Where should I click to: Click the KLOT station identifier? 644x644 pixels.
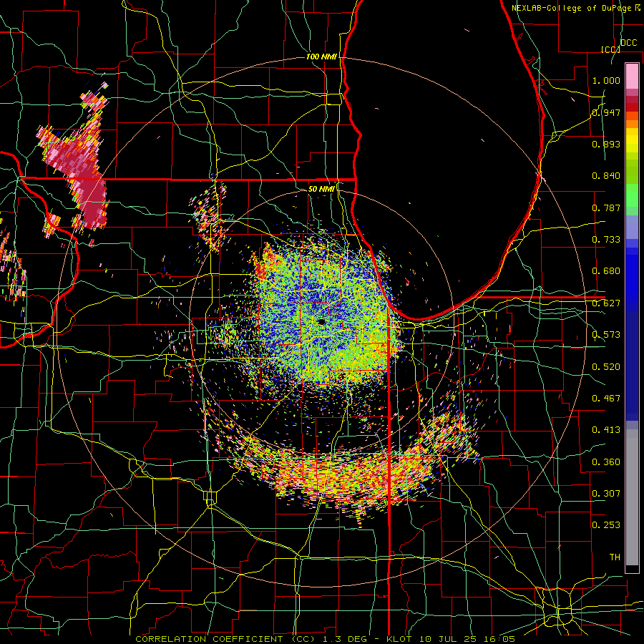[x=401, y=639]
